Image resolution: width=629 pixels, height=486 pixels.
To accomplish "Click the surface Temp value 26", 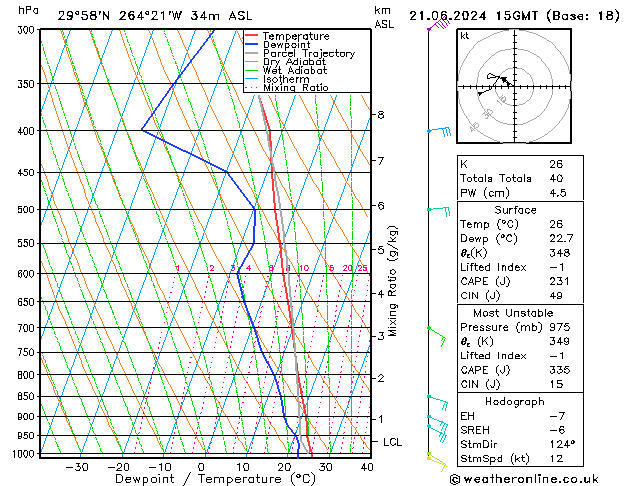I will click(x=556, y=224).
